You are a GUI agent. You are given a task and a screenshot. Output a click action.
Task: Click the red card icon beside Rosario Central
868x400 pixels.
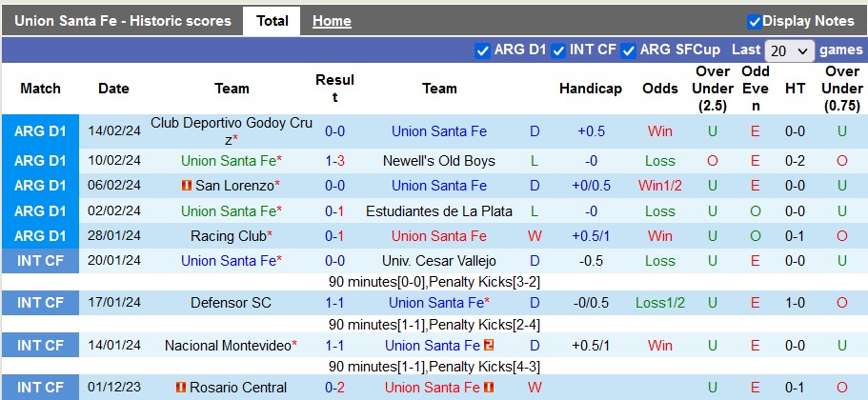coord(181,388)
